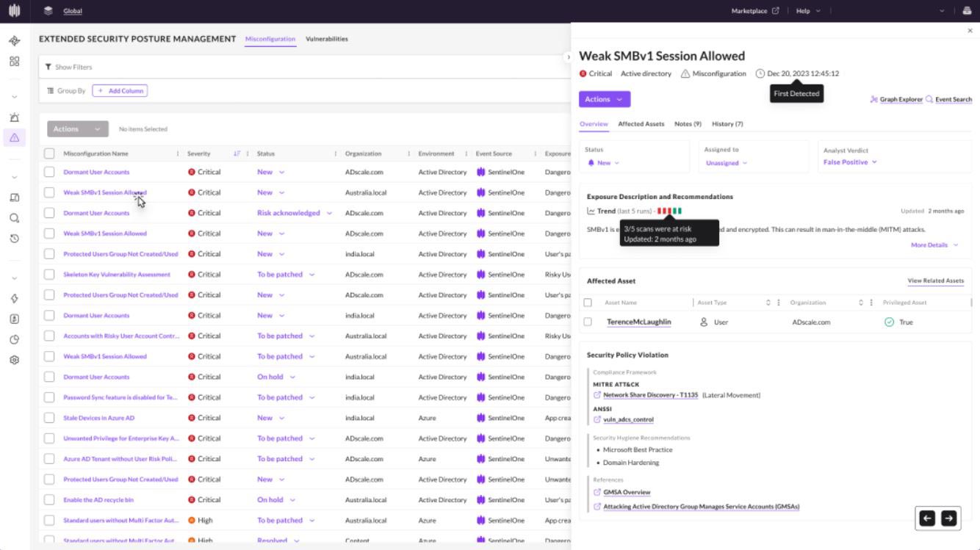Open the Organization column options menu
Screen dimensions: 980x550
pyautogui.click(x=408, y=153)
